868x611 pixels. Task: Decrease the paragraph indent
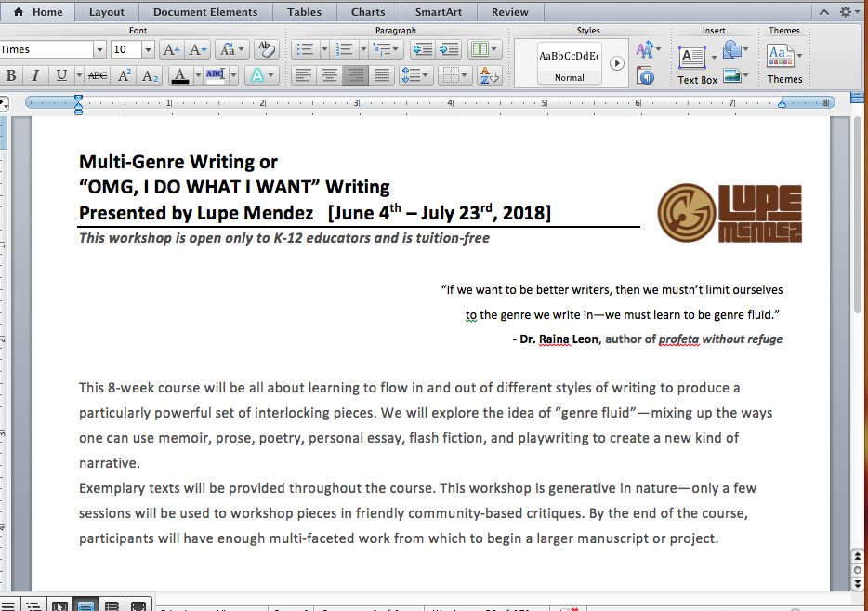(423, 50)
